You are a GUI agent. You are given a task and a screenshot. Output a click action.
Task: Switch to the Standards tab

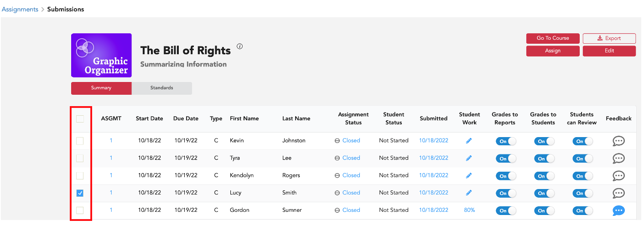(x=162, y=88)
